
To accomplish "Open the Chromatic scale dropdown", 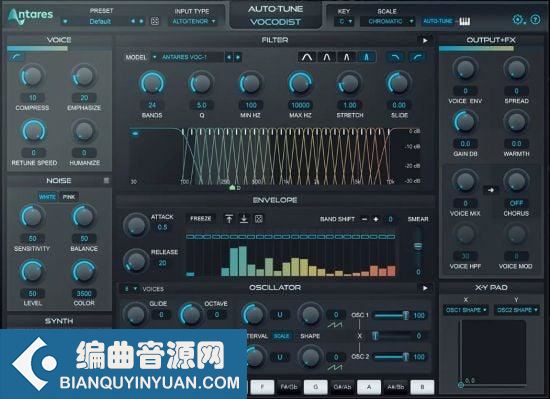I will click(x=388, y=21).
